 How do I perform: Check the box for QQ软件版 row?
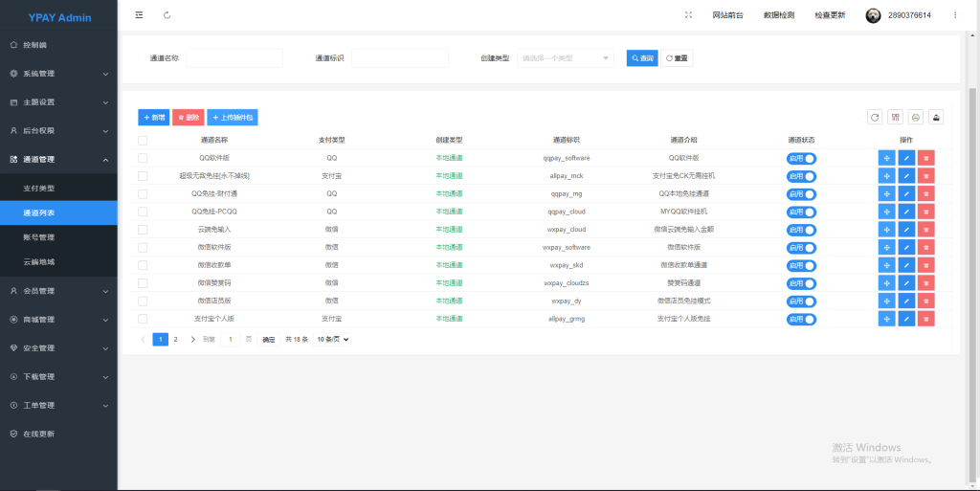coord(143,158)
